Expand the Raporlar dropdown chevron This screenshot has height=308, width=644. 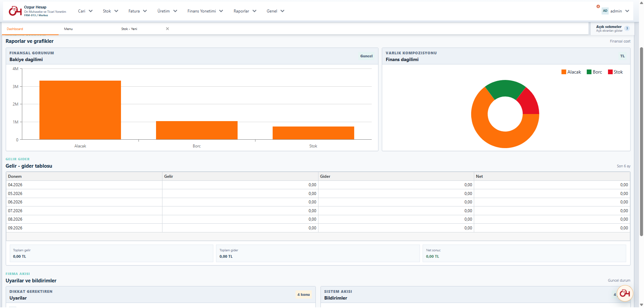point(254,11)
